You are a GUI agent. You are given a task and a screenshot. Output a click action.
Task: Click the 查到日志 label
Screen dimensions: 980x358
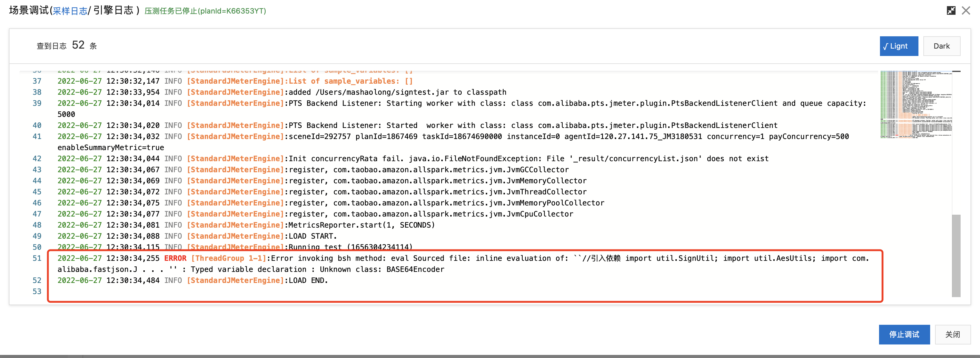coord(51,46)
